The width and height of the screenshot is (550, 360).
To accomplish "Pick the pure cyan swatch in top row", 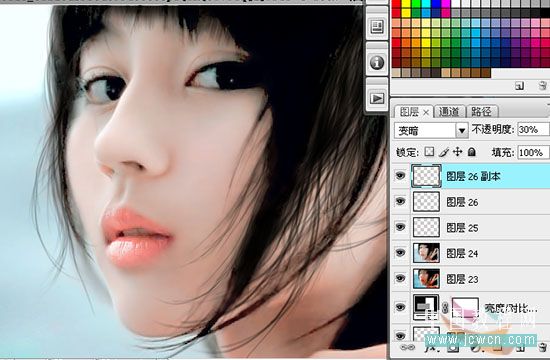I will [x=426, y=4].
